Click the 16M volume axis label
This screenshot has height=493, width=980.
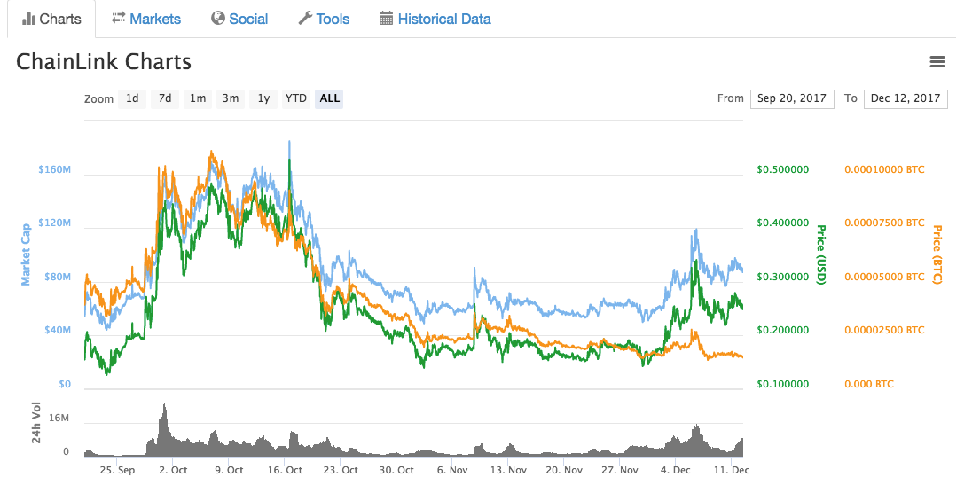[x=59, y=418]
